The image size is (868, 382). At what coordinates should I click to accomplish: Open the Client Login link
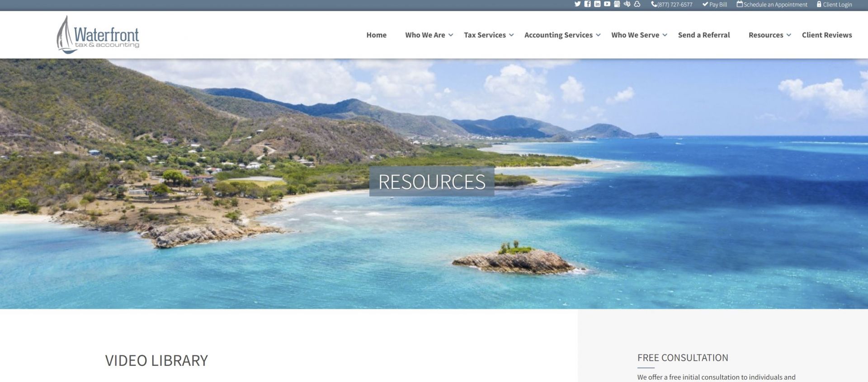(837, 5)
